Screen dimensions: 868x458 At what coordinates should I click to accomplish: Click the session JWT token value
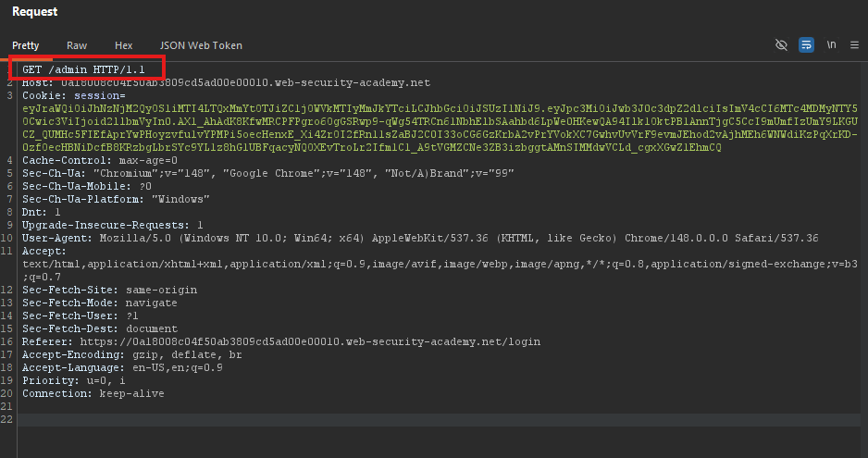[440, 128]
